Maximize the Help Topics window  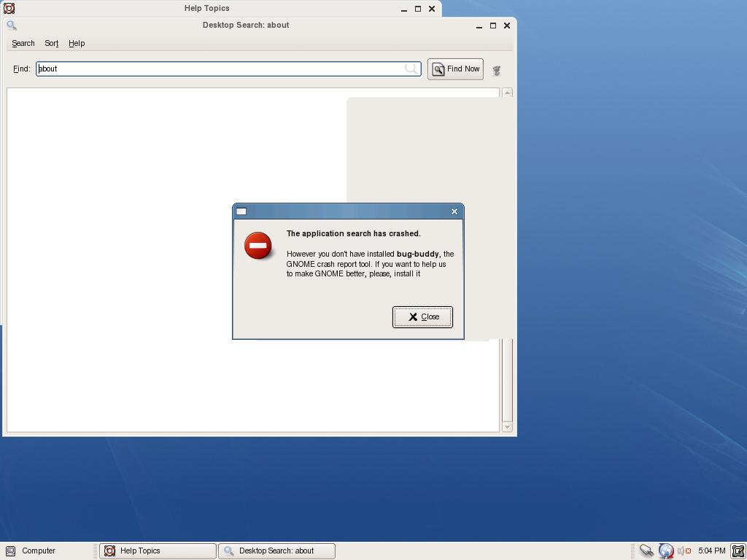tap(418, 9)
